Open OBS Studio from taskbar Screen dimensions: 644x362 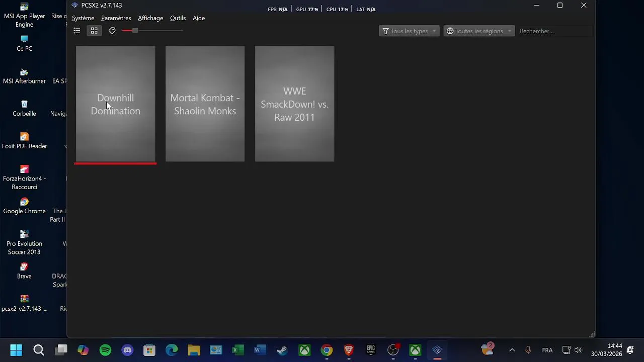[393, 350]
